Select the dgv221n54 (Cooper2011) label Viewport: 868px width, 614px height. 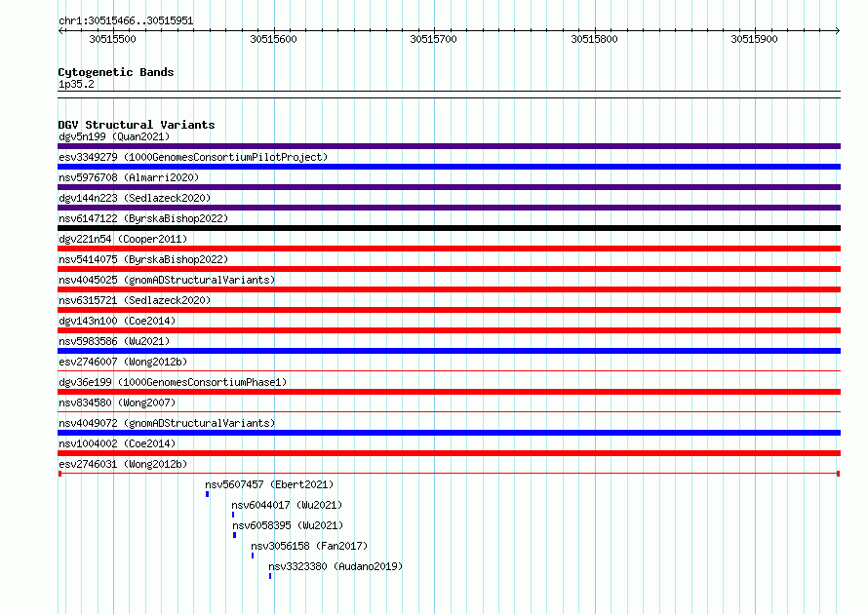pyautogui.click(x=123, y=239)
